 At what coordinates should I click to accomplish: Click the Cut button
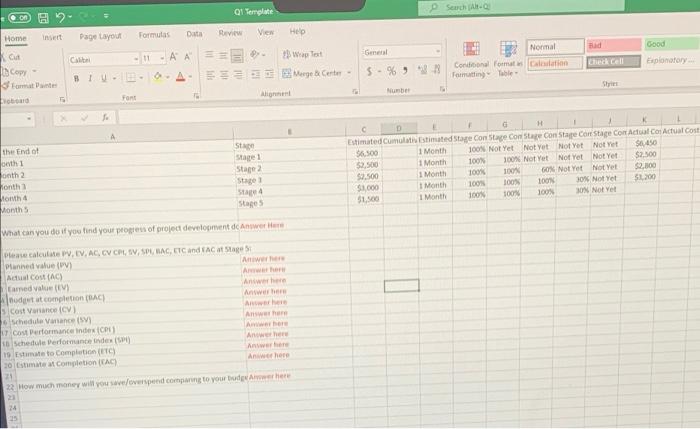point(12,57)
